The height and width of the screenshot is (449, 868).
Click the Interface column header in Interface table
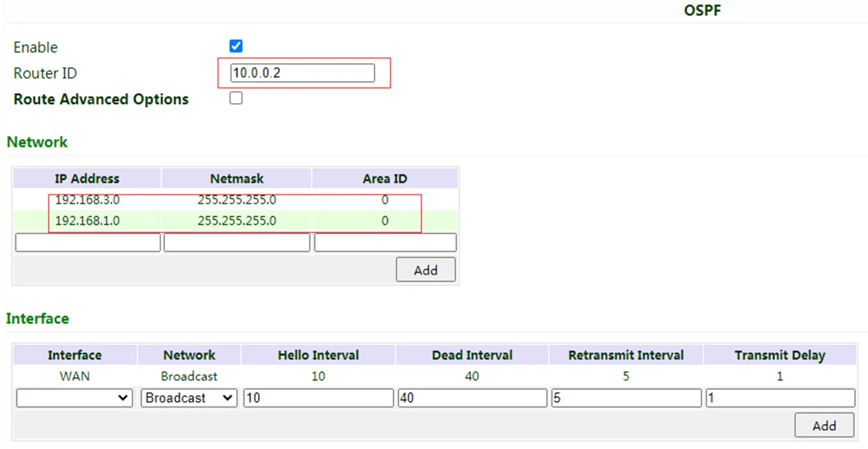pos(74,355)
